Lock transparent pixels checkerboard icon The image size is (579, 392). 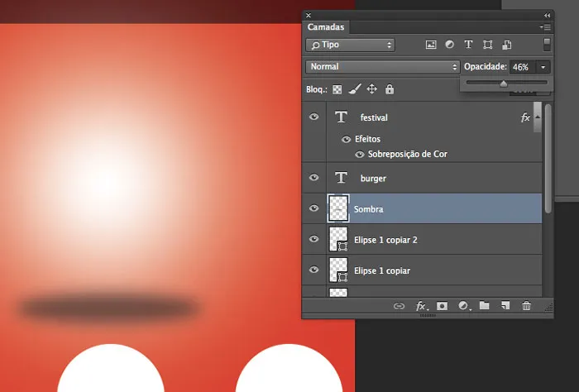pyautogui.click(x=337, y=89)
